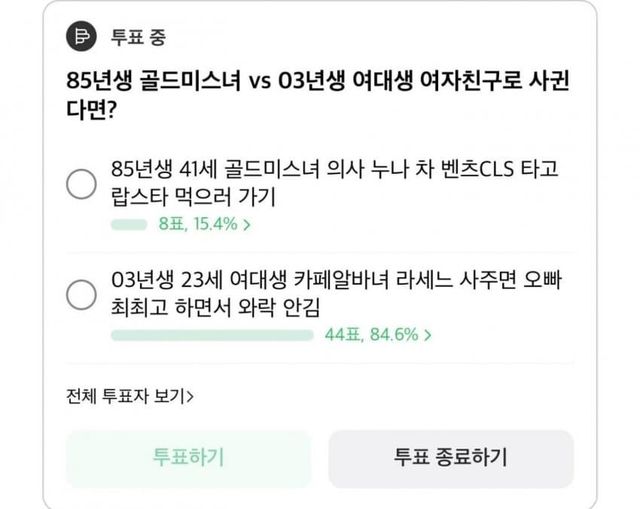640x509 pixels.
Task: Open the 전체 투표자 보기 link
Action: click(x=126, y=396)
